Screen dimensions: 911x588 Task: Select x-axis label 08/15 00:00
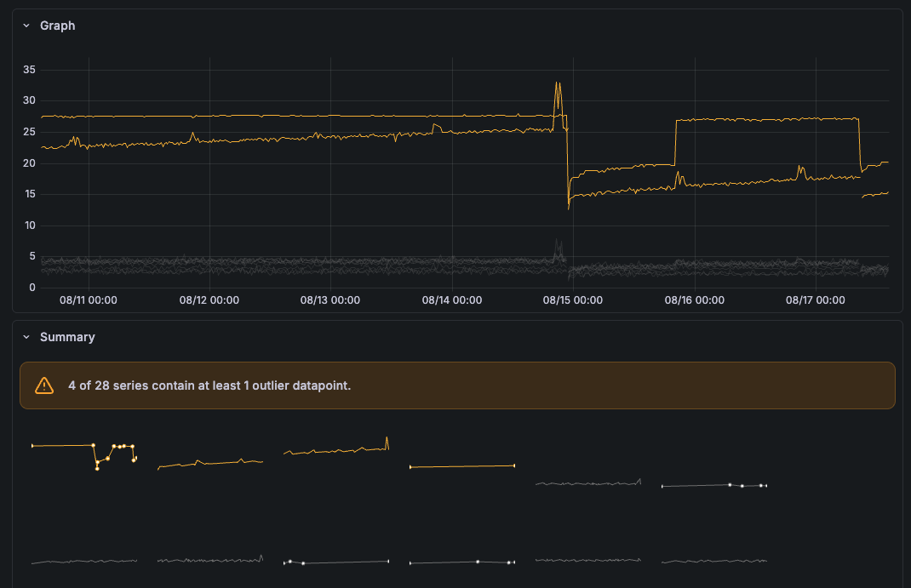[573, 300]
